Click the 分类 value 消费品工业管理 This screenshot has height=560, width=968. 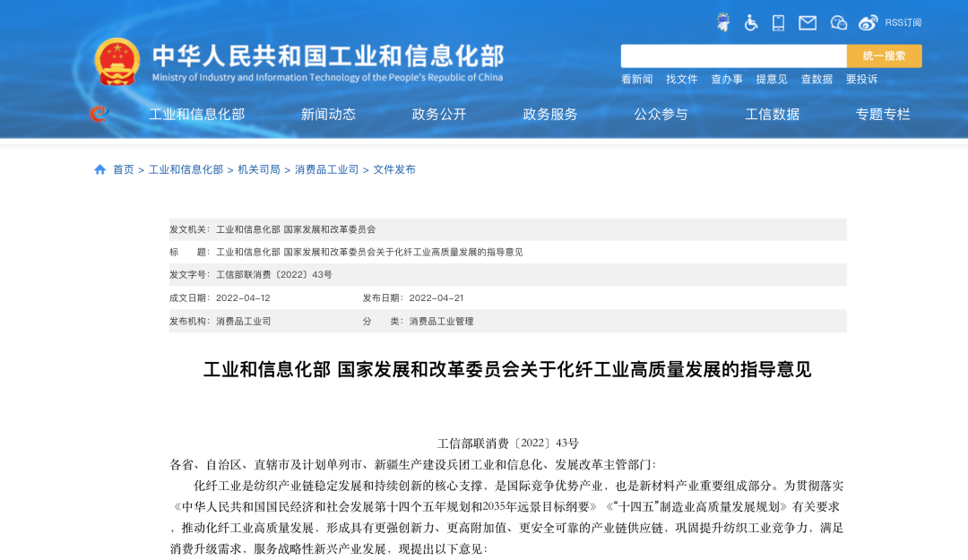(441, 321)
